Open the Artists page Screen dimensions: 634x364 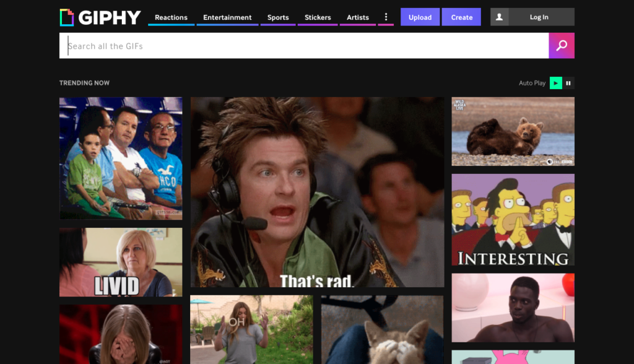coord(358,17)
